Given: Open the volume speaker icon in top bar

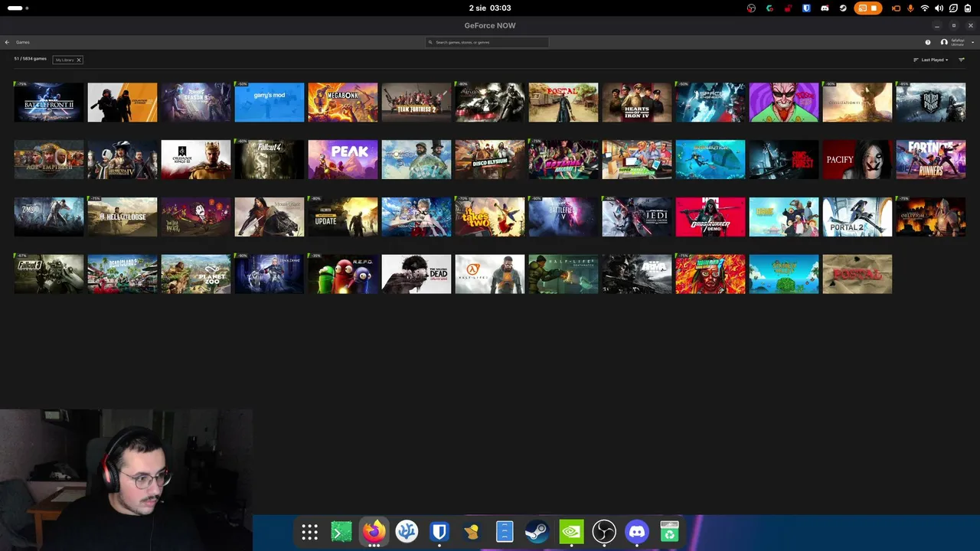Looking at the screenshot, I should pyautogui.click(x=939, y=8).
